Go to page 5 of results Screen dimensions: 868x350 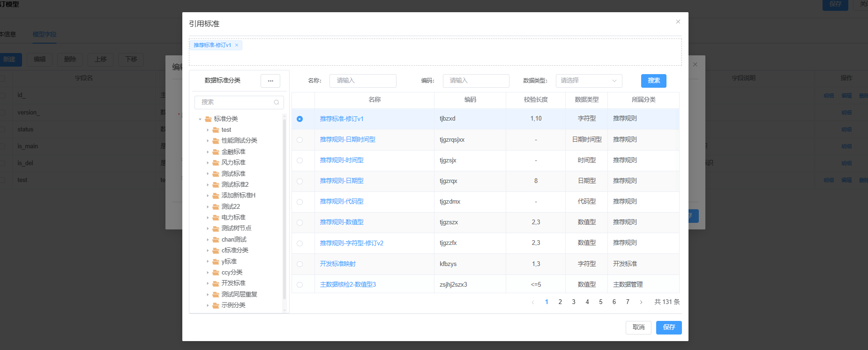[x=601, y=302]
